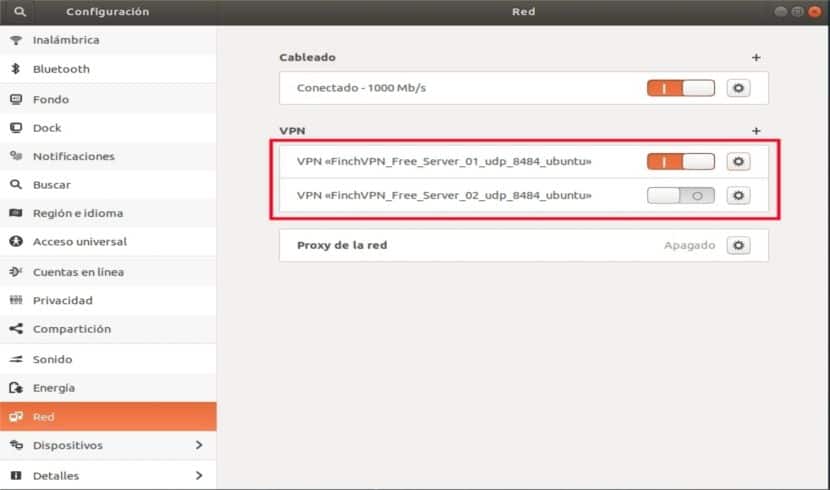This screenshot has width=830, height=490.
Task: Click the Región e idioma flag icon
Action: pos(16,213)
